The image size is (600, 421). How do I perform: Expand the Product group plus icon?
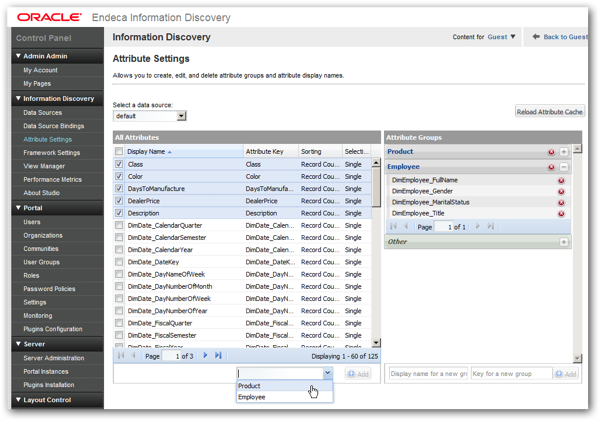click(x=564, y=152)
